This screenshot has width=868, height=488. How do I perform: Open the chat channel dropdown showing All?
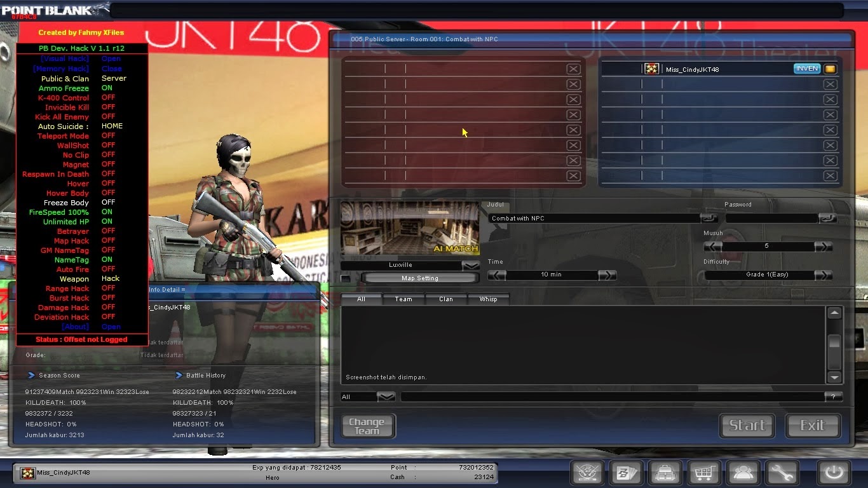(x=386, y=396)
